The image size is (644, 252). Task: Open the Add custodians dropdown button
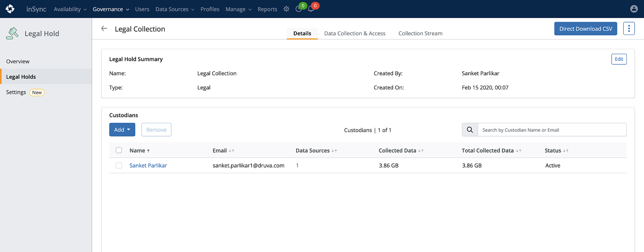click(x=122, y=130)
